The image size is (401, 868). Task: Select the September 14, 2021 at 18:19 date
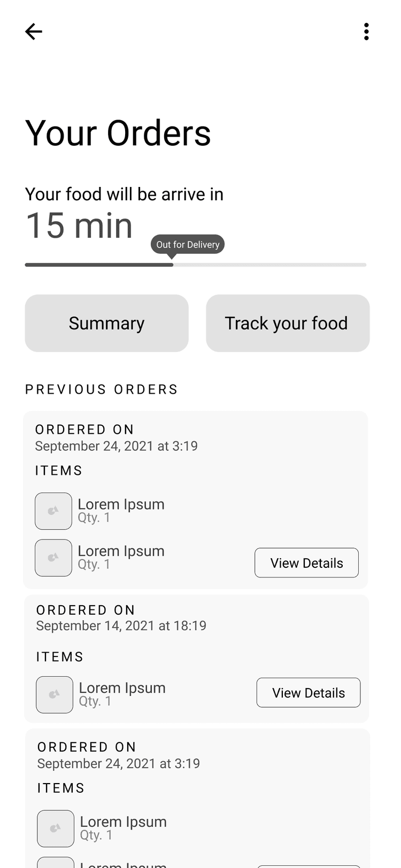click(x=121, y=625)
